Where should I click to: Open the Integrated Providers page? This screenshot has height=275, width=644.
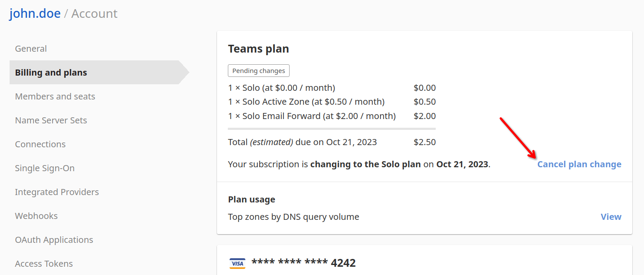pyautogui.click(x=57, y=192)
